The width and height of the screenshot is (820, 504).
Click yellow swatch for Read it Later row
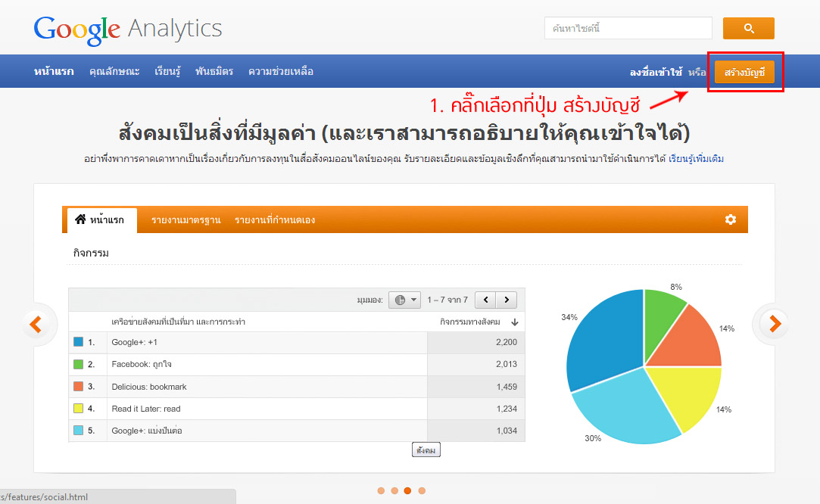point(79,409)
